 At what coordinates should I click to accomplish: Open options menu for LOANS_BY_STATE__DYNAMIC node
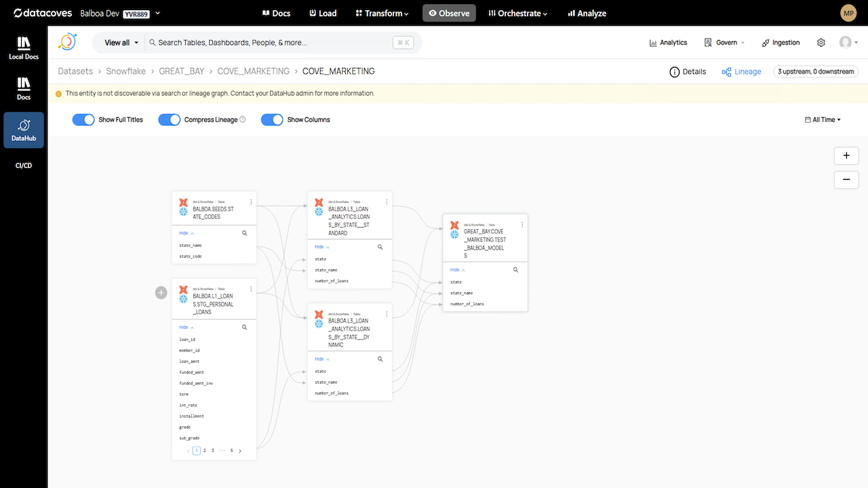[387, 314]
